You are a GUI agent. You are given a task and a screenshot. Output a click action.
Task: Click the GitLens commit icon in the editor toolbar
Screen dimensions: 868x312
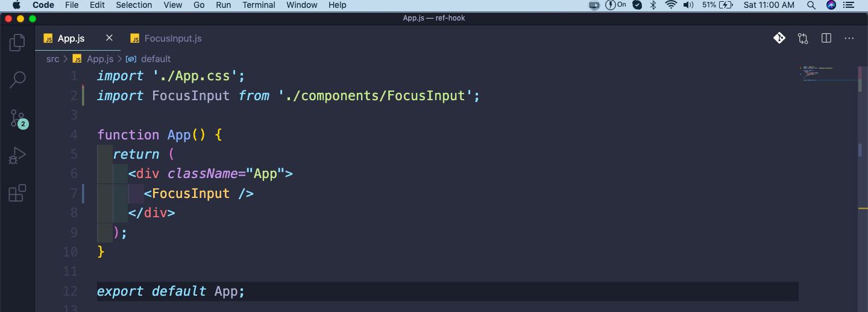click(779, 38)
